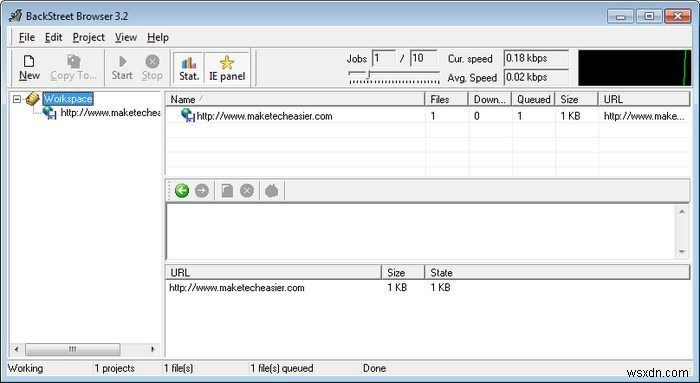This screenshot has height=383, width=700.
Task: Click the New project toolbar button
Action: click(x=29, y=67)
